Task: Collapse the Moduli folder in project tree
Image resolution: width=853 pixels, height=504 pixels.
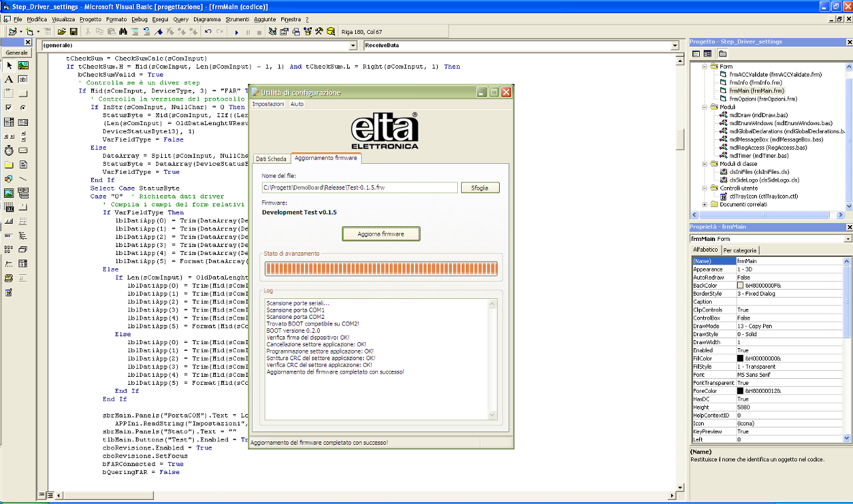Action: click(x=706, y=107)
